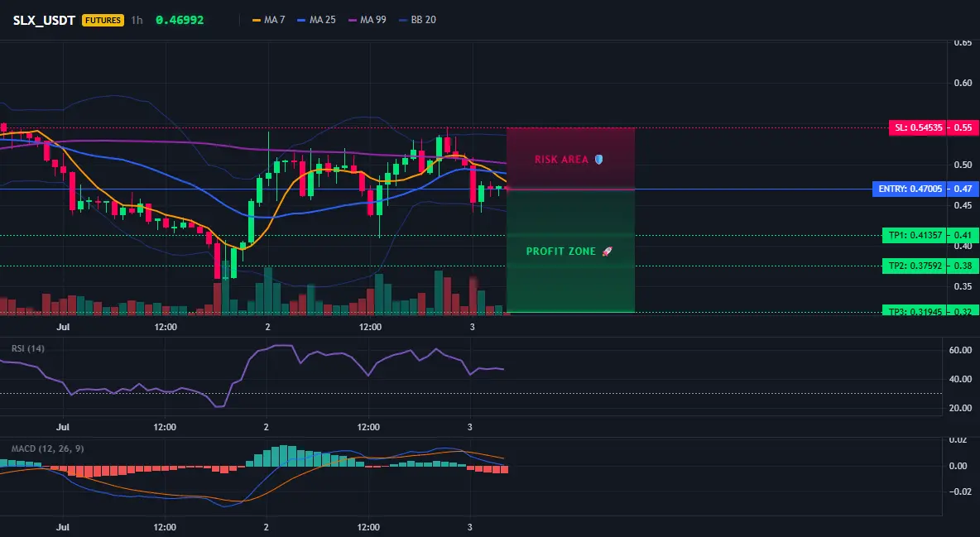Click the RSI (14) indicator title

point(28,348)
